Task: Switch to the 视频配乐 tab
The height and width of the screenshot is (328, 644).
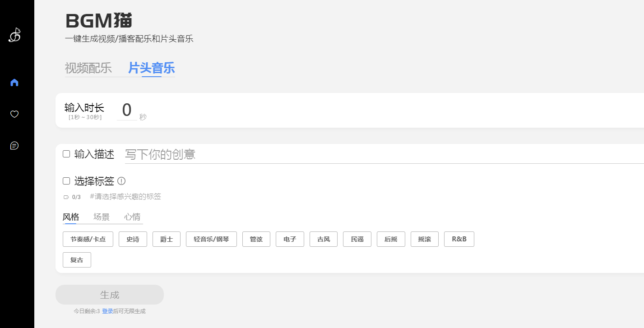Action: [x=88, y=68]
